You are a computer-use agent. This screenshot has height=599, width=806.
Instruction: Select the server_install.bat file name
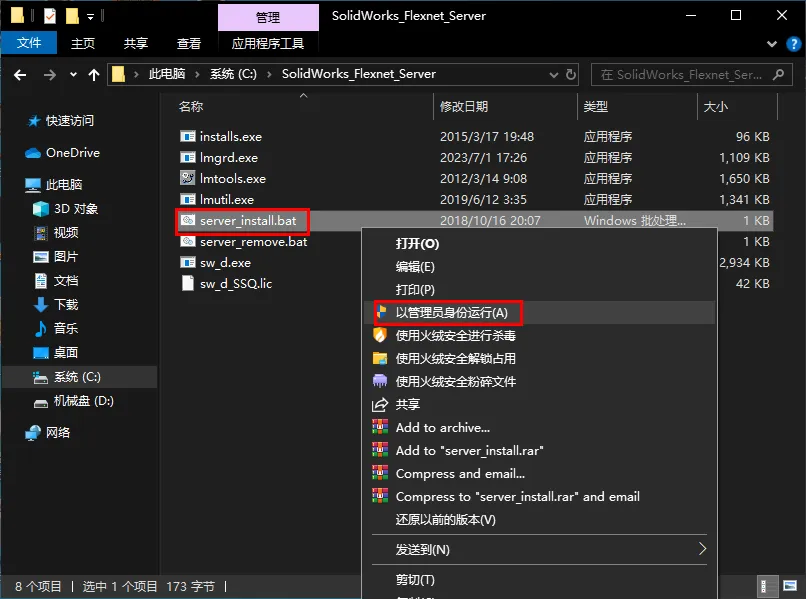click(x=248, y=221)
